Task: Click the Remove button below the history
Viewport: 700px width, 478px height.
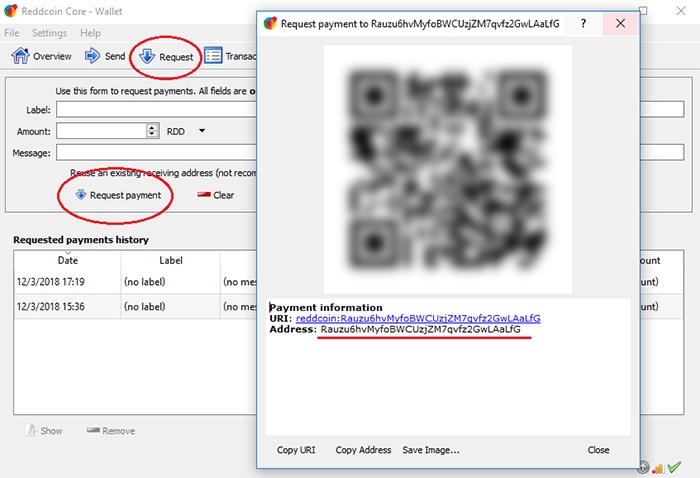Action: click(111, 431)
